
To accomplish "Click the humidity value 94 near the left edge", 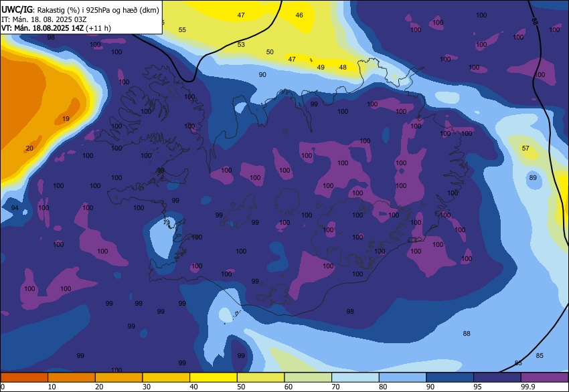I will coord(15,208).
